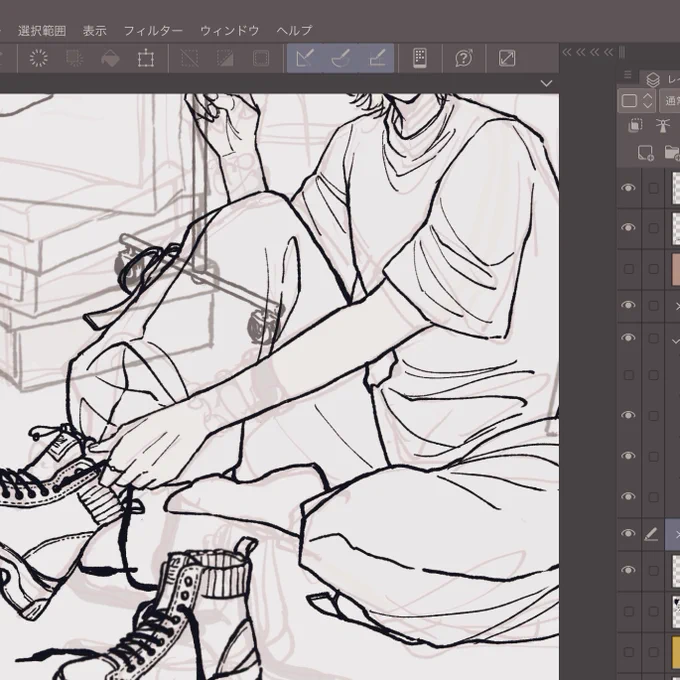Open the 表示 menu
Image resolution: width=680 pixels, height=680 pixels.
(x=95, y=31)
